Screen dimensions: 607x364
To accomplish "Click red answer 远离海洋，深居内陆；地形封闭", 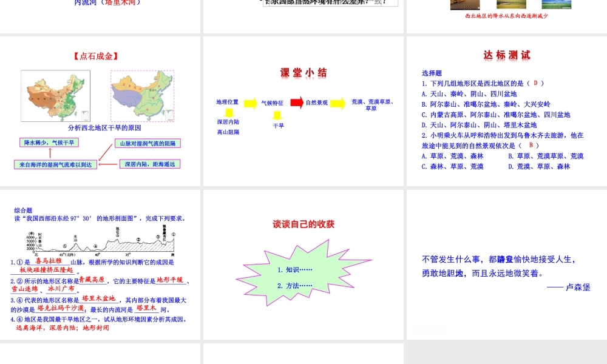I will (x=63, y=328).
